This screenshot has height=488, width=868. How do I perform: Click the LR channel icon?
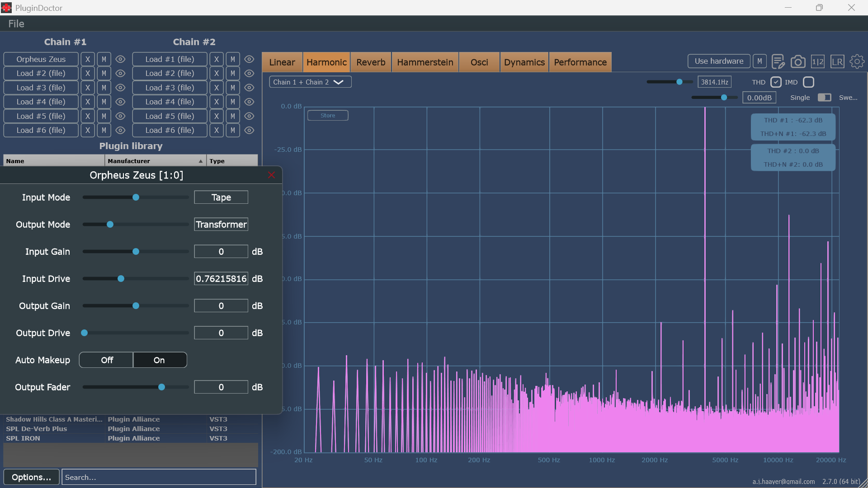tap(837, 61)
